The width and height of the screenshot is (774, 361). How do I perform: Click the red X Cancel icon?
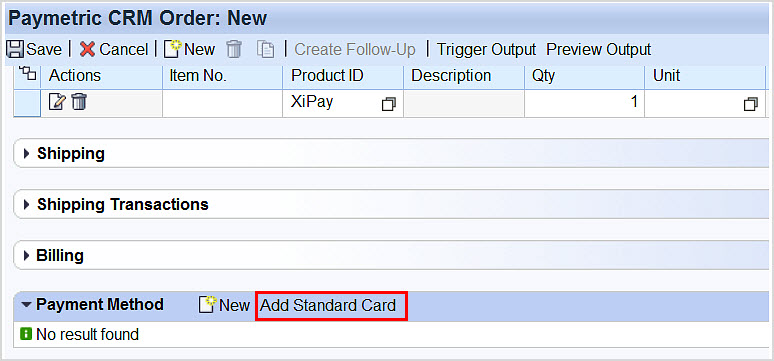coord(87,49)
